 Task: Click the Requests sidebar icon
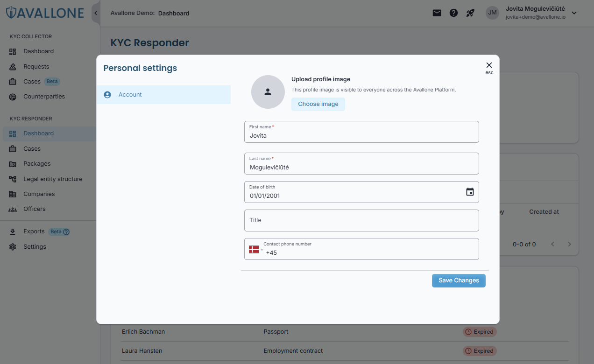(13, 67)
